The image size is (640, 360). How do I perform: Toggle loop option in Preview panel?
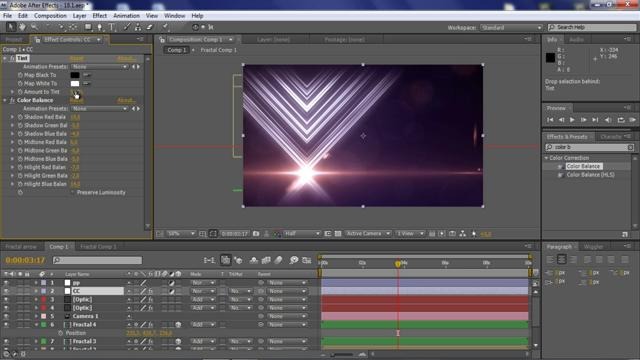tap(621, 120)
